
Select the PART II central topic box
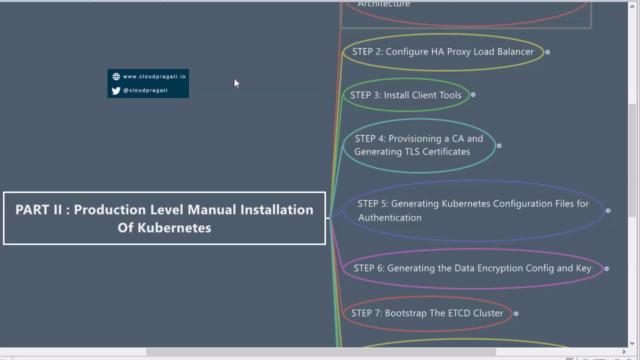coord(164,218)
